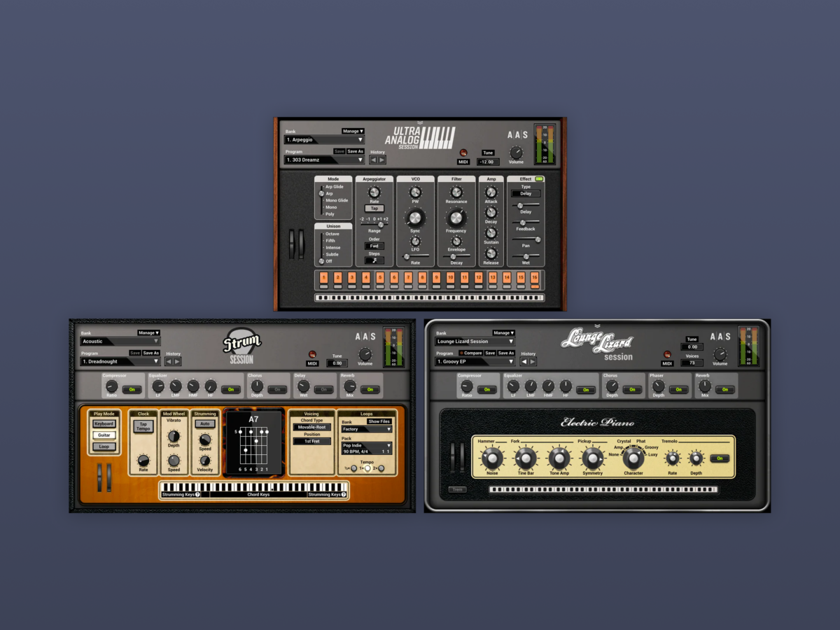Click history back arrow in Lounge Lizard
Screen dimensions: 840x630
point(524,361)
